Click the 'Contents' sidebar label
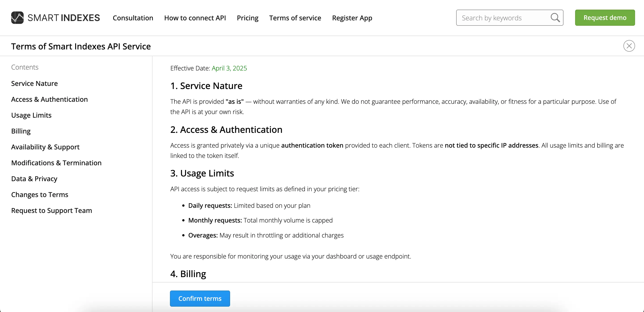The image size is (644, 312). coord(25,67)
